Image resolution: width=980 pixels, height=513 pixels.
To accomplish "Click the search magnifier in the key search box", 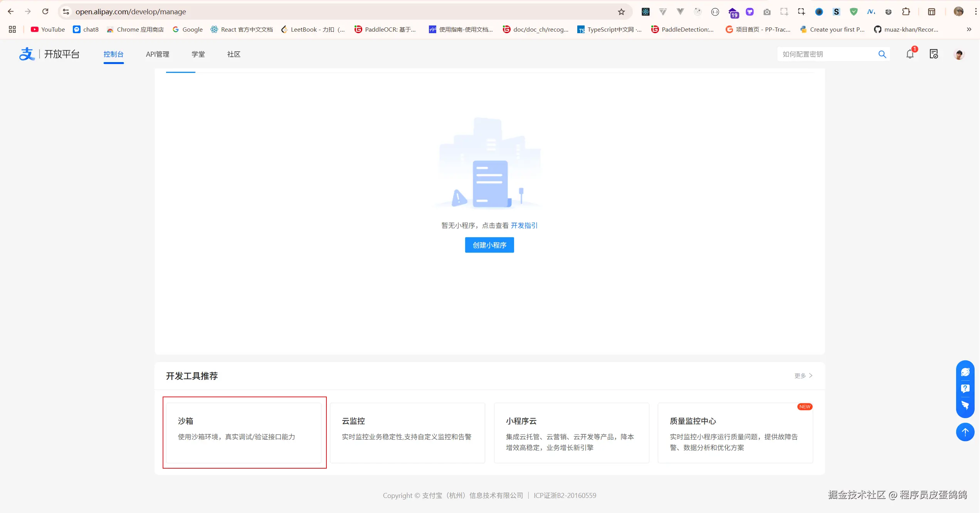I will coord(883,54).
